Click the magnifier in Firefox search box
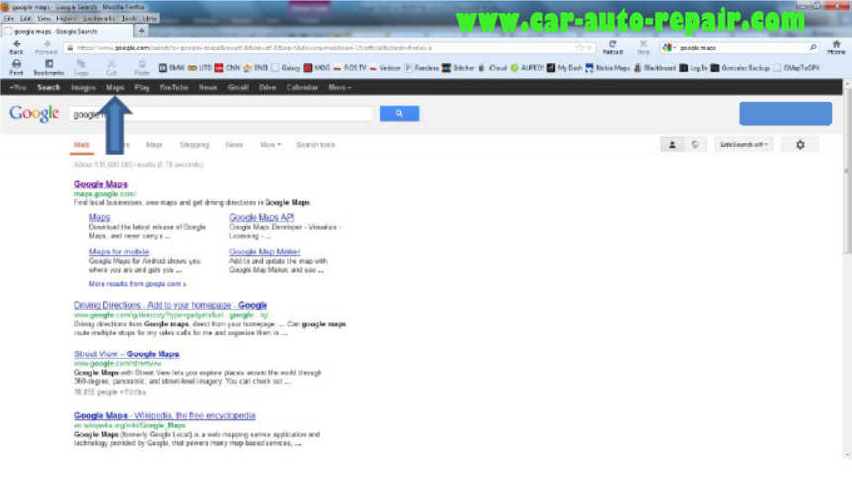This screenshot has height=504, width=852. click(813, 48)
